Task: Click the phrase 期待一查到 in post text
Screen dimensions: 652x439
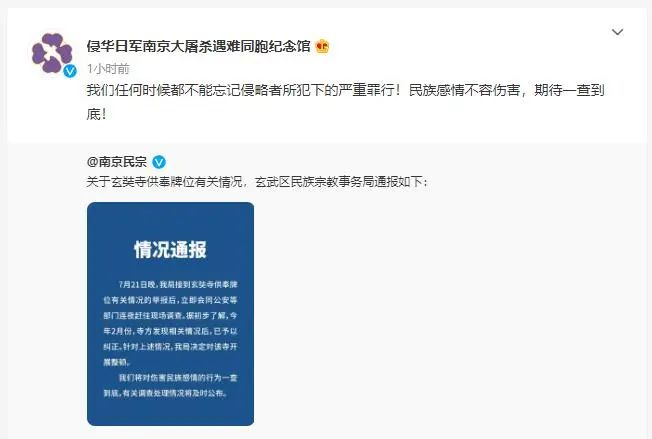Action: (569, 90)
